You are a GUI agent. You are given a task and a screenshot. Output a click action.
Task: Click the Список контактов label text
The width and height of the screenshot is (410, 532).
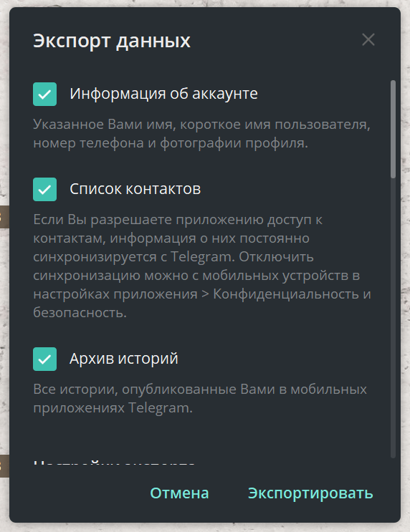(135, 189)
